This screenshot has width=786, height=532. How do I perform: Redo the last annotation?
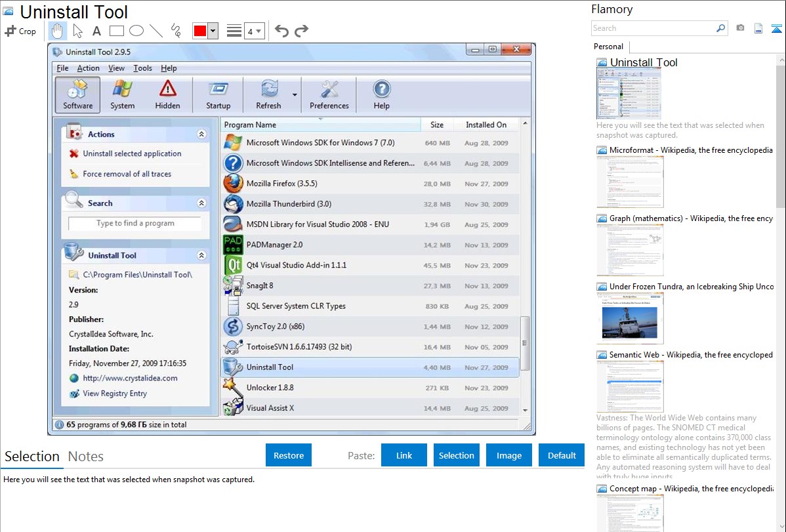pyautogui.click(x=301, y=31)
